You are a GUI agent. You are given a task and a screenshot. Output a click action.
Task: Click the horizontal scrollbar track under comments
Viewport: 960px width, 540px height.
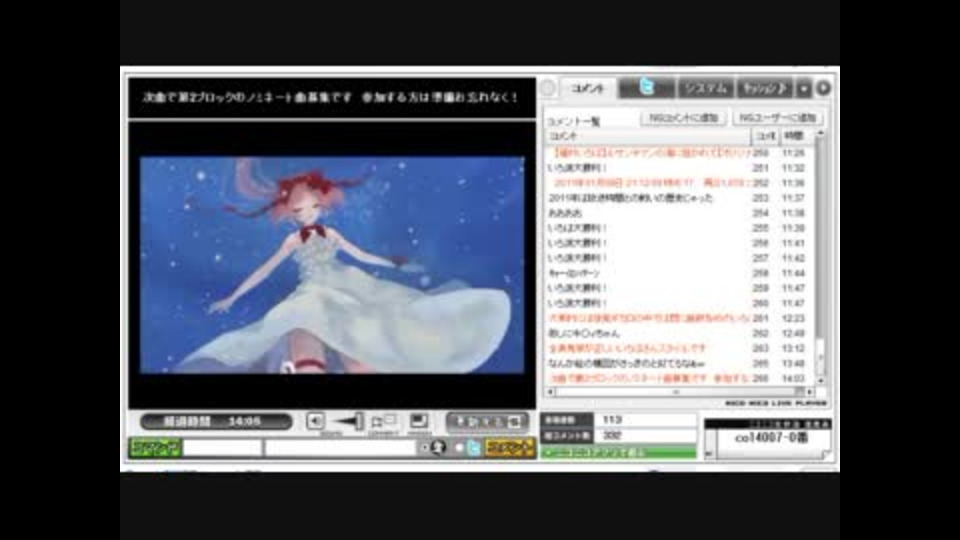(x=680, y=392)
